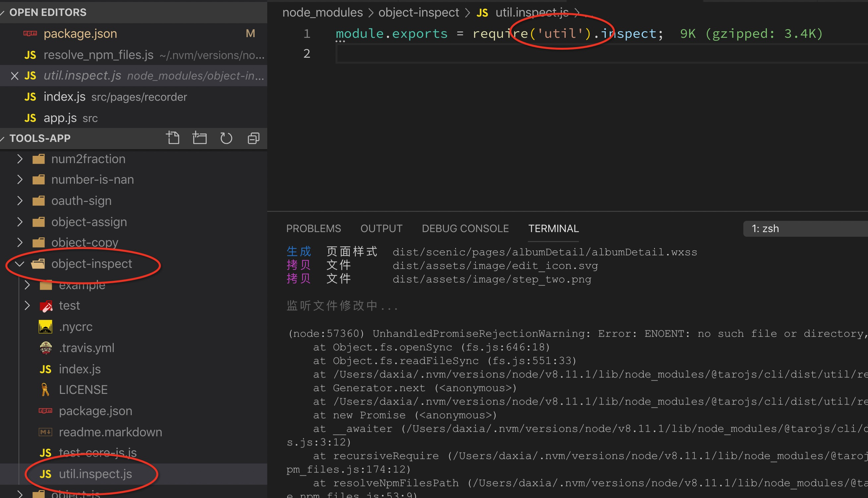The width and height of the screenshot is (868, 498).
Task: Close util.inspect.js with its X button
Action: [14, 76]
